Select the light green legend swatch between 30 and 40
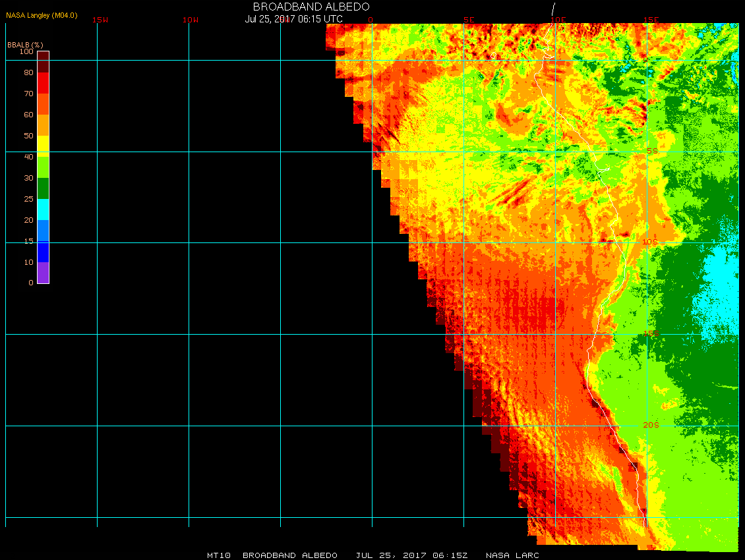The height and width of the screenshot is (560, 745). [44, 167]
